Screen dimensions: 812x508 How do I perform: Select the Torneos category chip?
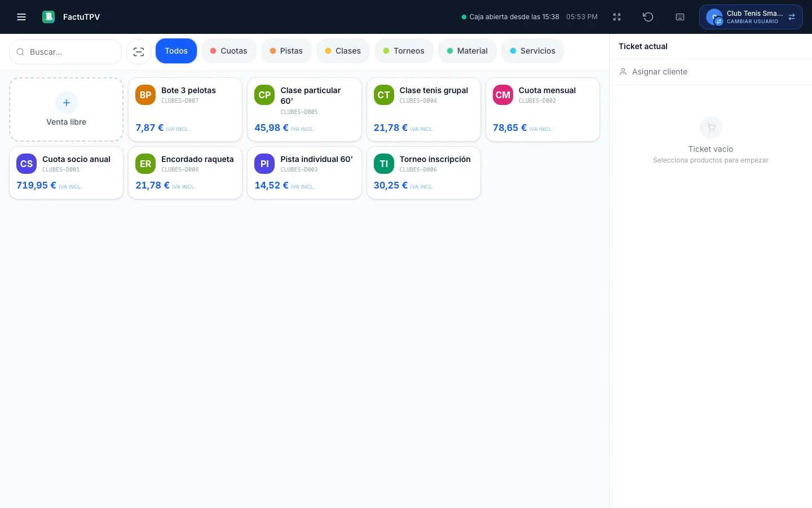pos(404,51)
